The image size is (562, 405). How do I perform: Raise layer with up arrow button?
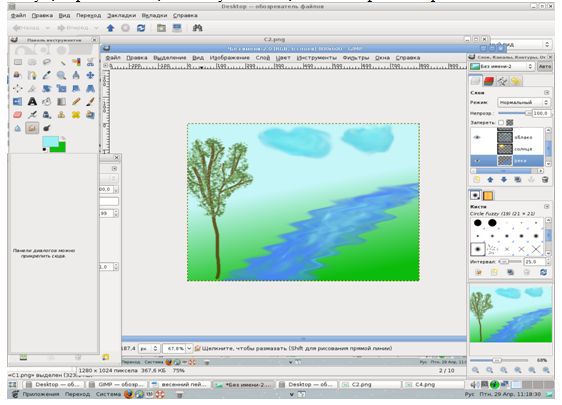click(x=490, y=180)
